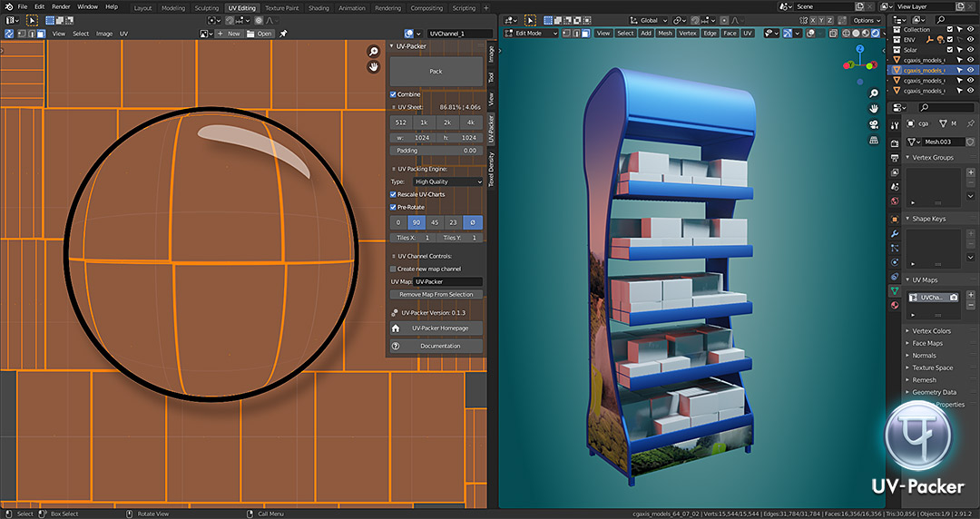The width and height of the screenshot is (980, 519).
Task: Click the Tiles X value field
Action: 413,238
